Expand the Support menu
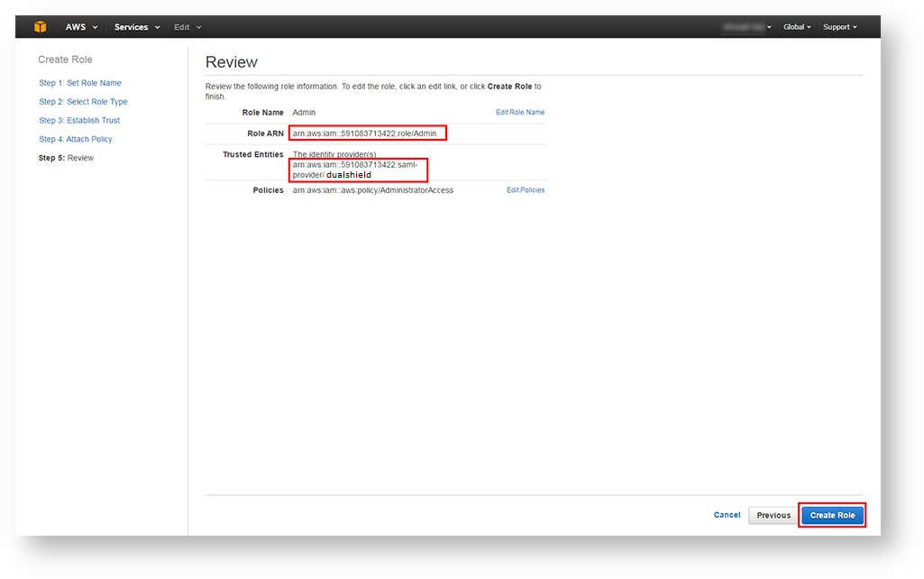924x579 pixels. pos(839,27)
